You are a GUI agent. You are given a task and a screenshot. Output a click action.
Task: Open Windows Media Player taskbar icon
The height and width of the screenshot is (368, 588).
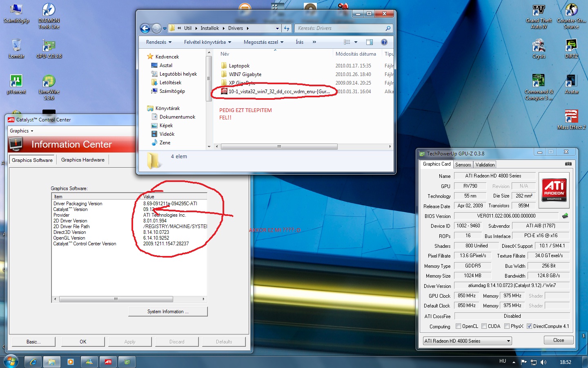click(x=71, y=362)
